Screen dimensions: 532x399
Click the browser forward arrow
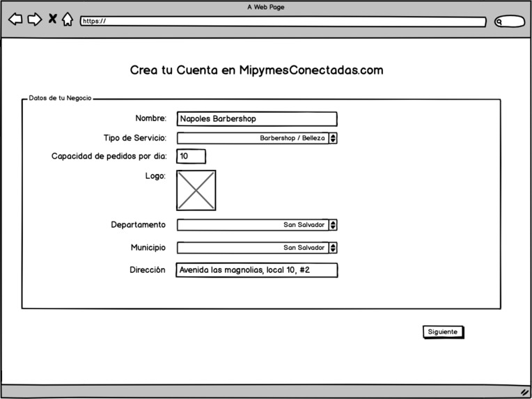pyautogui.click(x=35, y=19)
